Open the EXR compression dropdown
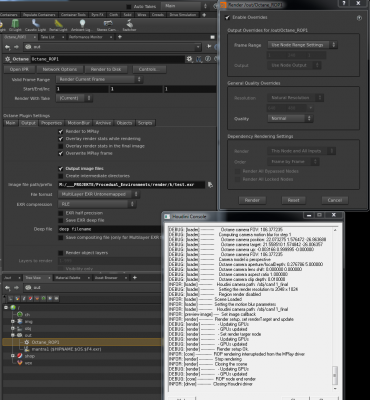The width and height of the screenshot is (370, 400). (x=97, y=204)
